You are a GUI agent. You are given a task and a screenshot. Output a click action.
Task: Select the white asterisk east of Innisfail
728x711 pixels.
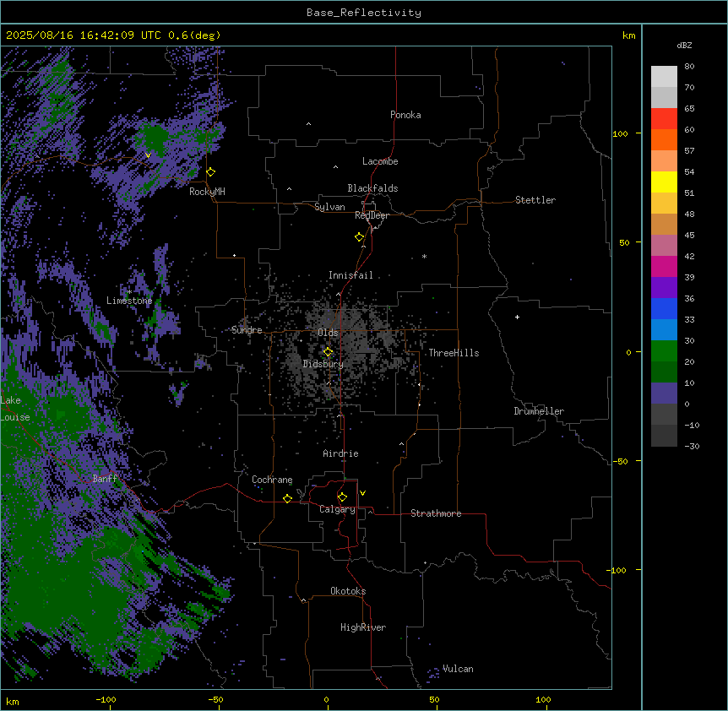tap(424, 256)
